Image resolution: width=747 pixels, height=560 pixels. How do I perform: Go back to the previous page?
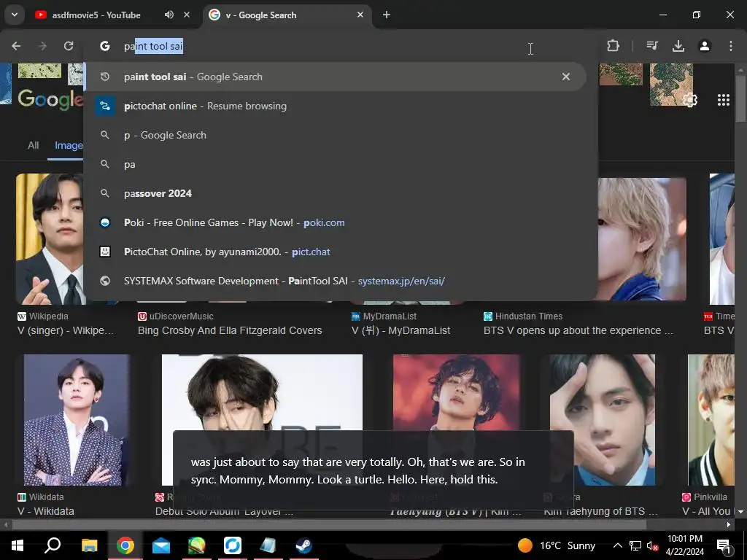point(16,46)
